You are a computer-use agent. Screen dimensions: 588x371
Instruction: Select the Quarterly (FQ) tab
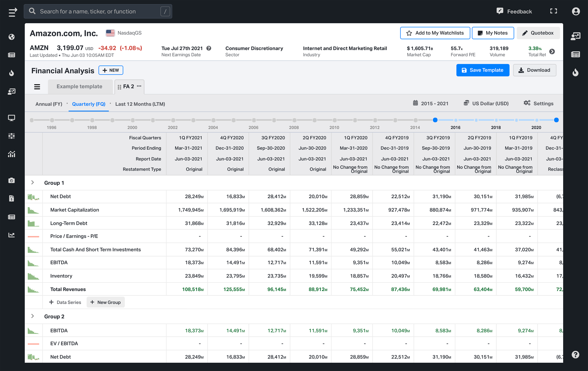click(89, 103)
